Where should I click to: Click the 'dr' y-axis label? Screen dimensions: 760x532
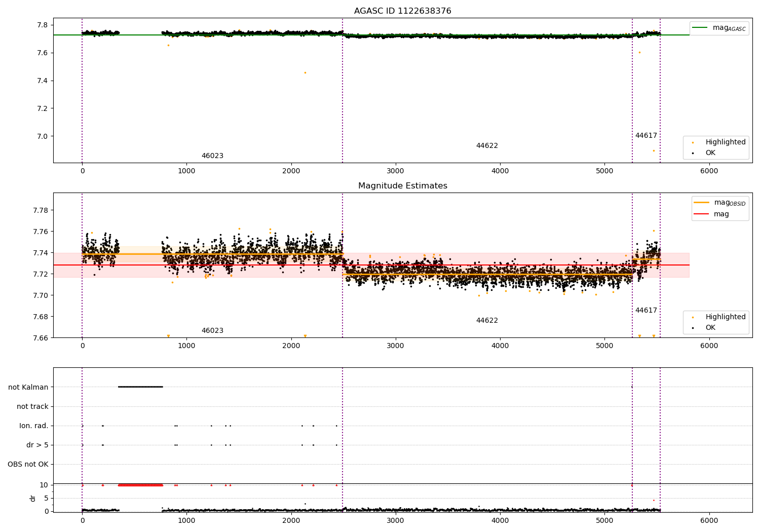33,498
